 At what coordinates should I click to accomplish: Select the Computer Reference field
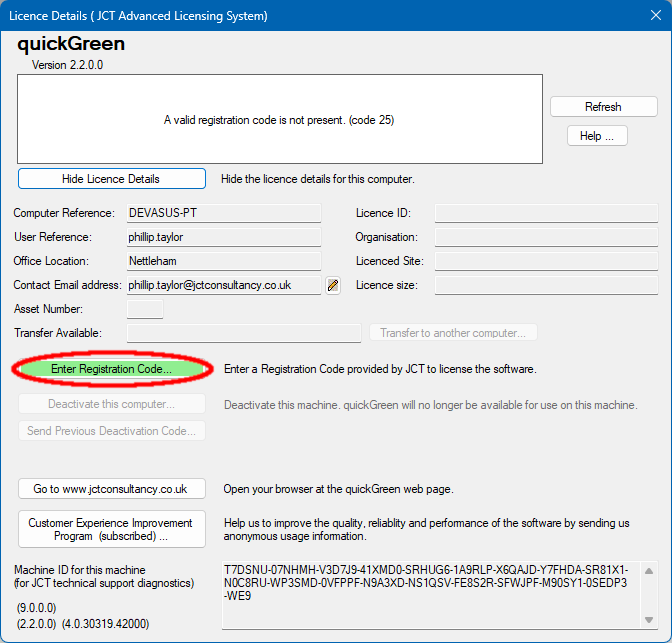pos(224,213)
